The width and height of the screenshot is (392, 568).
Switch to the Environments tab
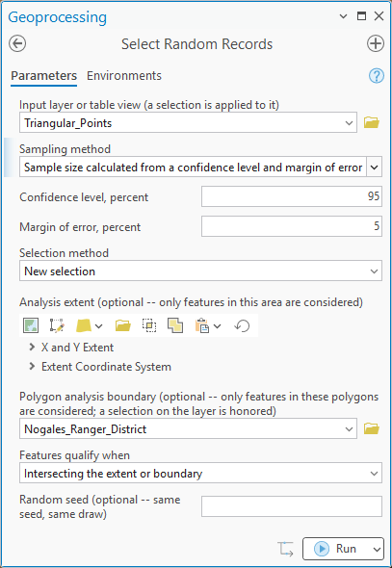[124, 76]
